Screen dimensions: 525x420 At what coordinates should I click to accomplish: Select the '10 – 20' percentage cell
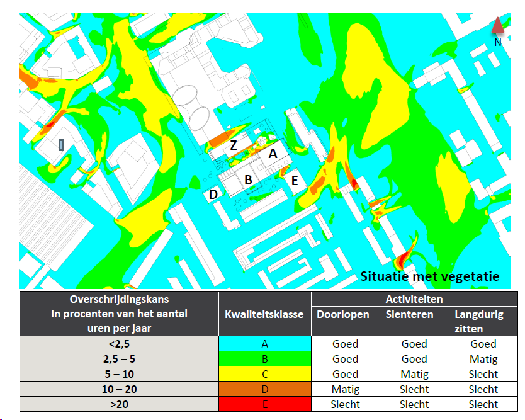[119, 389]
